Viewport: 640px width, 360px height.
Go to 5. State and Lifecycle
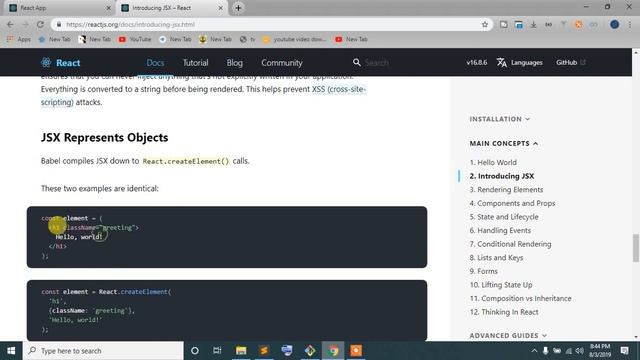click(504, 217)
